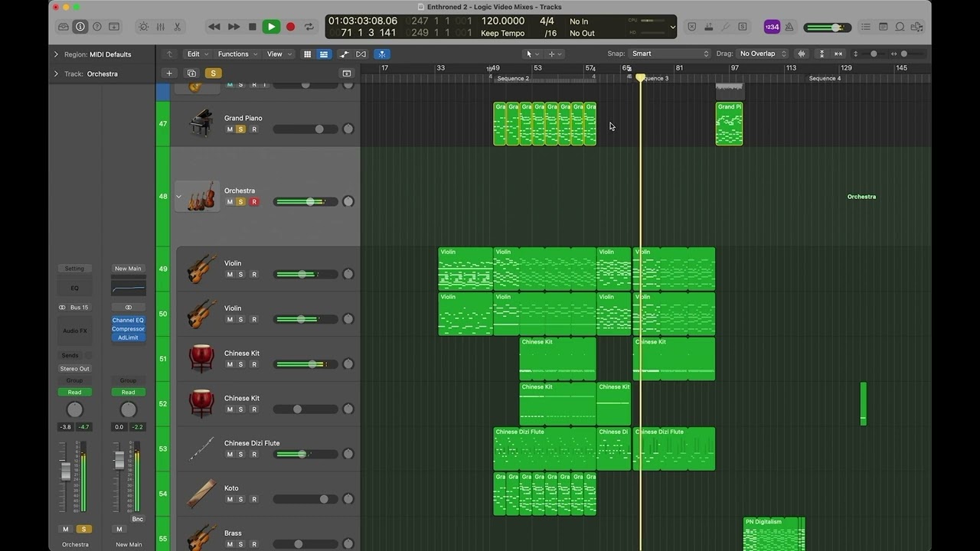The height and width of the screenshot is (551, 980).
Task: Click the Add Track plus button
Action: (x=169, y=73)
